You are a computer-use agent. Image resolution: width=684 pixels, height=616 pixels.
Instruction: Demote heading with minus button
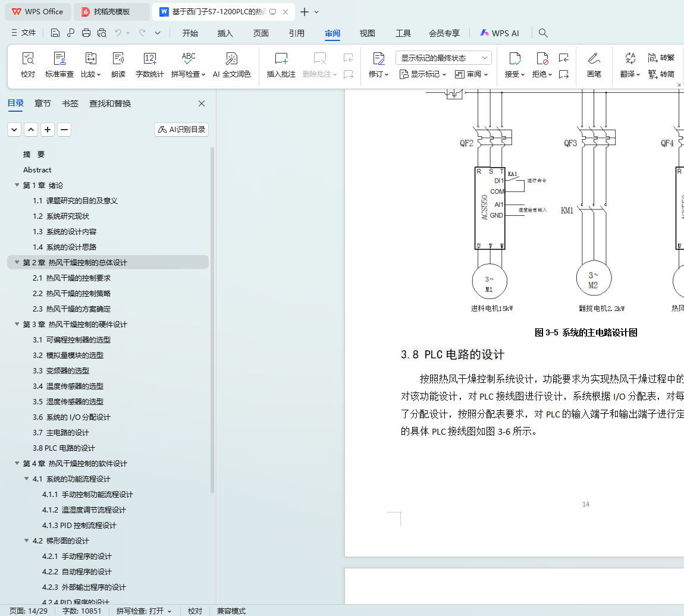pos(64,130)
